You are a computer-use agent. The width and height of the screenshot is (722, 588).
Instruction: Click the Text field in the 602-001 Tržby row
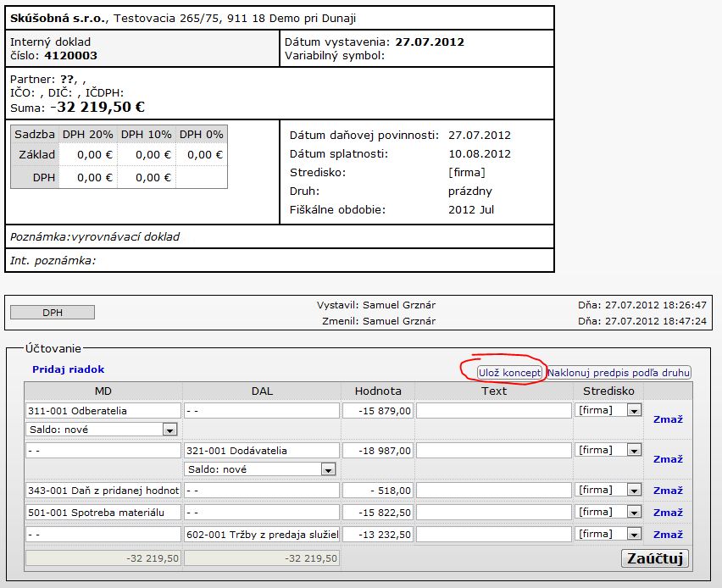(493, 535)
